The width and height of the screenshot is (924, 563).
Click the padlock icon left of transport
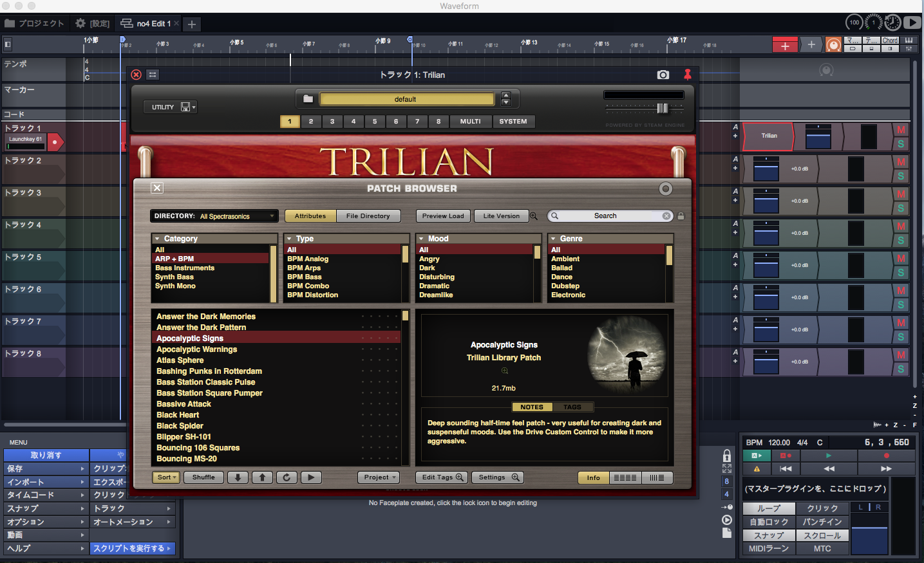point(727,456)
